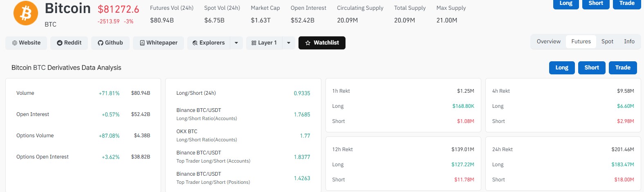The image size is (644, 192).
Task: Open the Spot tab
Action: (x=607, y=42)
